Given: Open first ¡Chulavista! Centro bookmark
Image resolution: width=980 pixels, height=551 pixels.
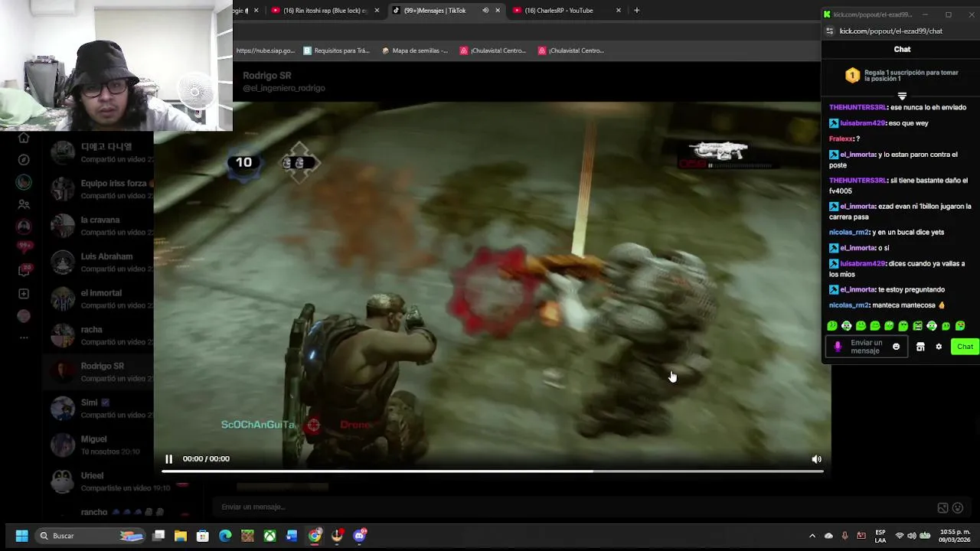Looking at the screenshot, I should (x=493, y=51).
